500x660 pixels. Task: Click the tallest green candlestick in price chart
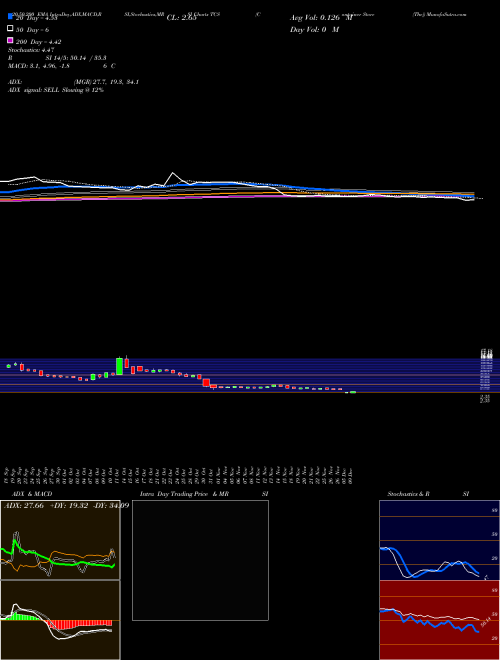[120, 366]
